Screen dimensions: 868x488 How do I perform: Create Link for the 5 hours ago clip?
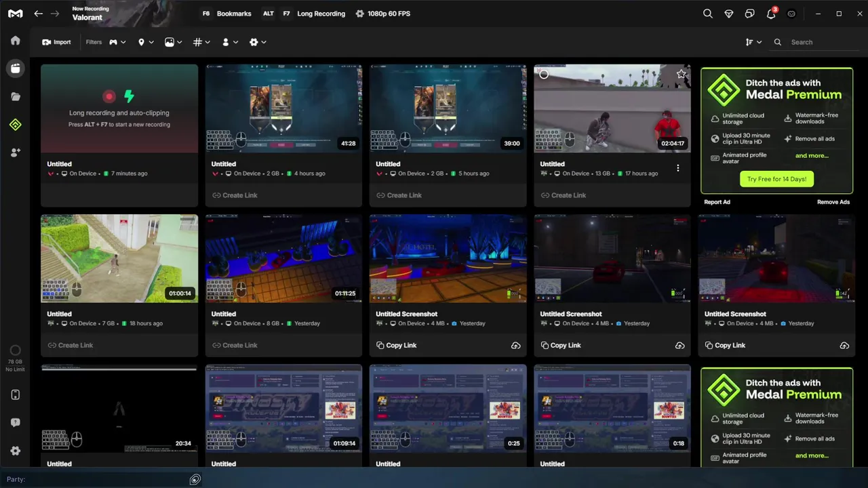coord(399,195)
